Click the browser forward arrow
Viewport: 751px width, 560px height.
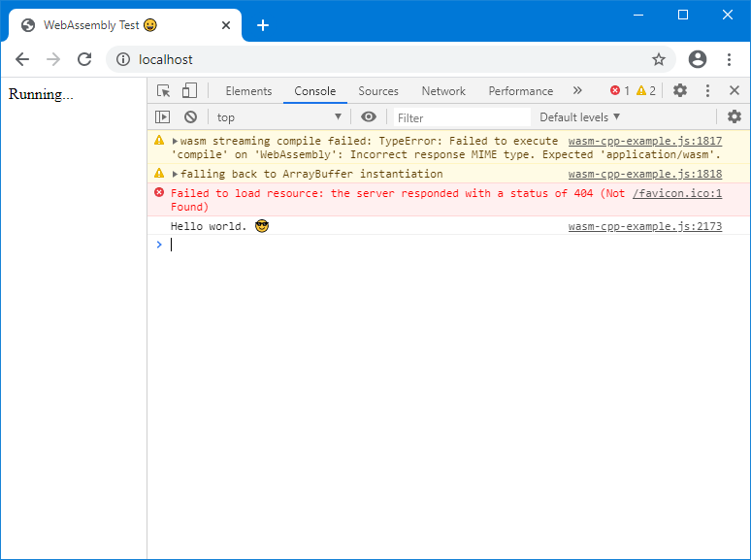53,59
